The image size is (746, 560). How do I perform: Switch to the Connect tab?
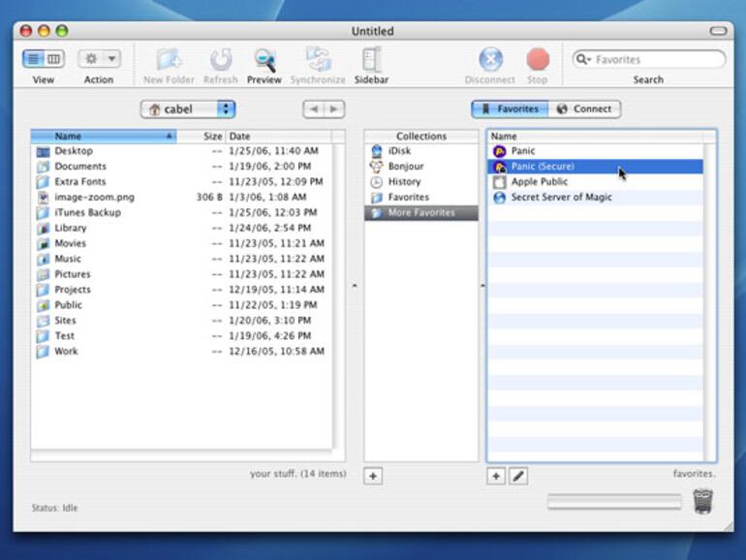pyautogui.click(x=584, y=109)
